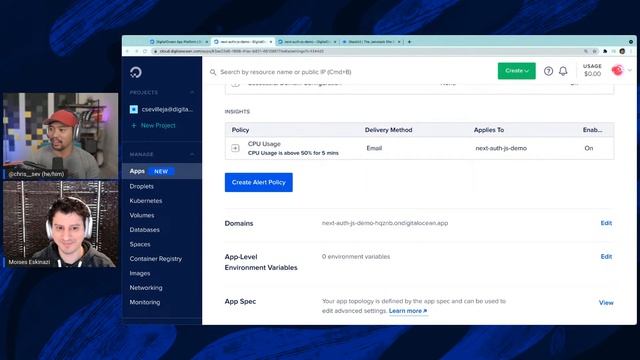Viewport: 640px width, 360px height.
Task: Open the browser extensions puzzle icon
Action: pos(605,51)
